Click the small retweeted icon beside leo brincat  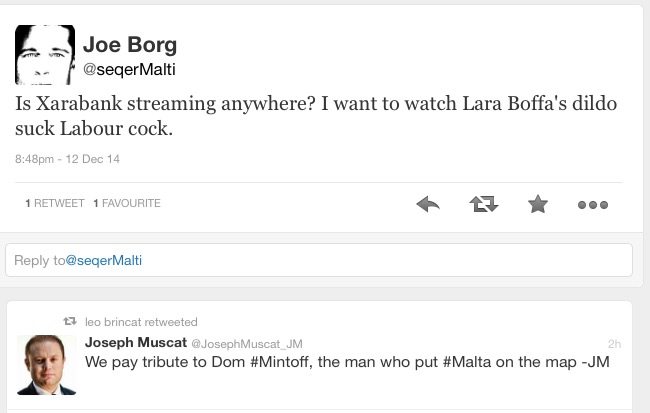70,322
